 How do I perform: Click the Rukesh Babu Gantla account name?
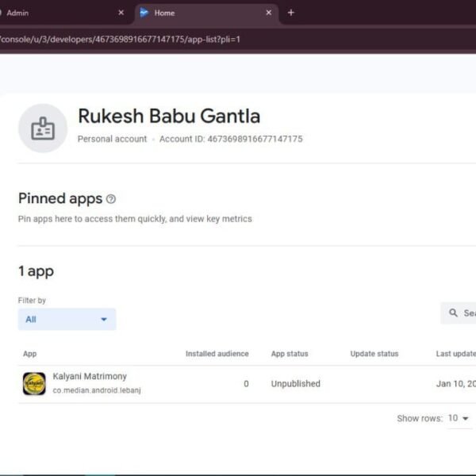coord(169,116)
